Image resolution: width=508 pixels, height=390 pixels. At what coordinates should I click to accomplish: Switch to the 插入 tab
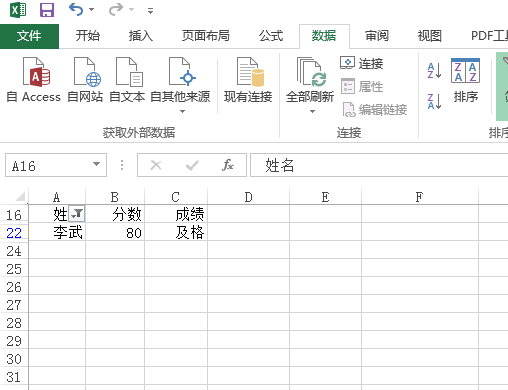(140, 36)
